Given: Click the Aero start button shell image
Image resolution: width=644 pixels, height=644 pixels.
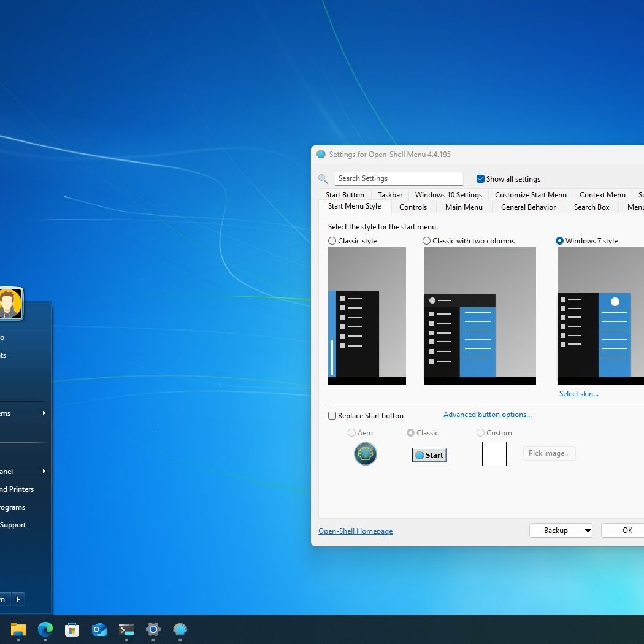Looking at the screenshot, I should tap(366, 454).
